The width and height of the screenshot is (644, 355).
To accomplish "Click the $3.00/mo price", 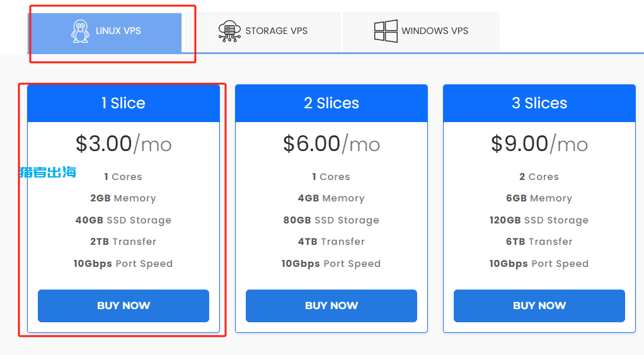I will point(124,144).
